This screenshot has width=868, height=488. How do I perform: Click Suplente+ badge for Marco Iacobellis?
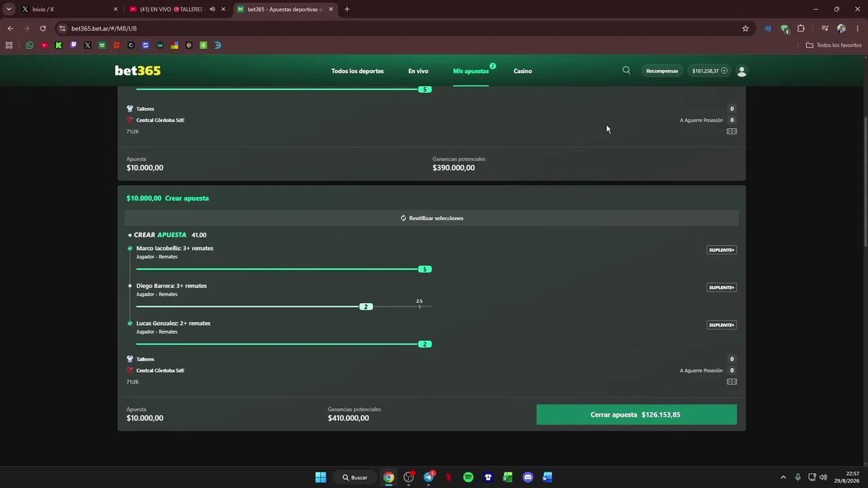(722, 250)
